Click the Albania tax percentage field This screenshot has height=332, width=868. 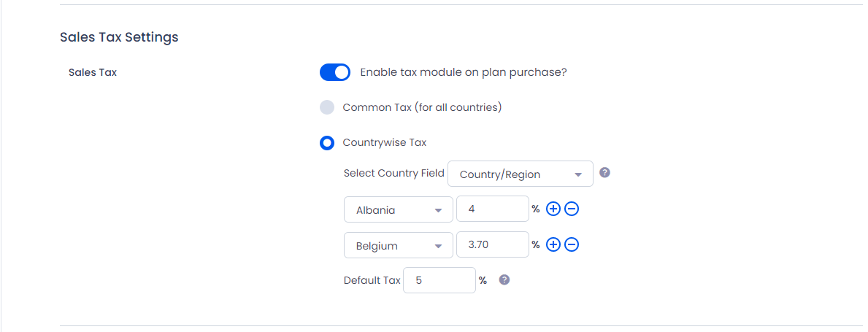pos(493,209)
